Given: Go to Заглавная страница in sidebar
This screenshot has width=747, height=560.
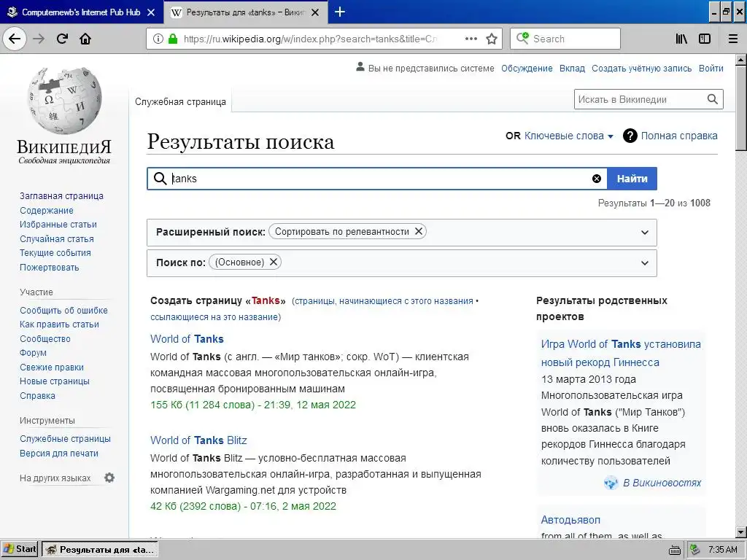Looking at the screenshot, I should (61, 195).
